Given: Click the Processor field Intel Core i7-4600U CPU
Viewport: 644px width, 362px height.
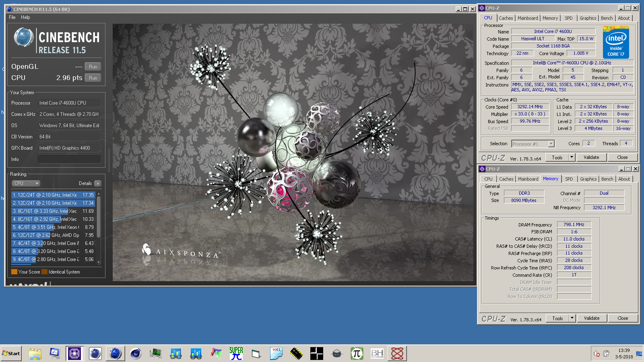Looking at the screenshot, I should 69,103.
